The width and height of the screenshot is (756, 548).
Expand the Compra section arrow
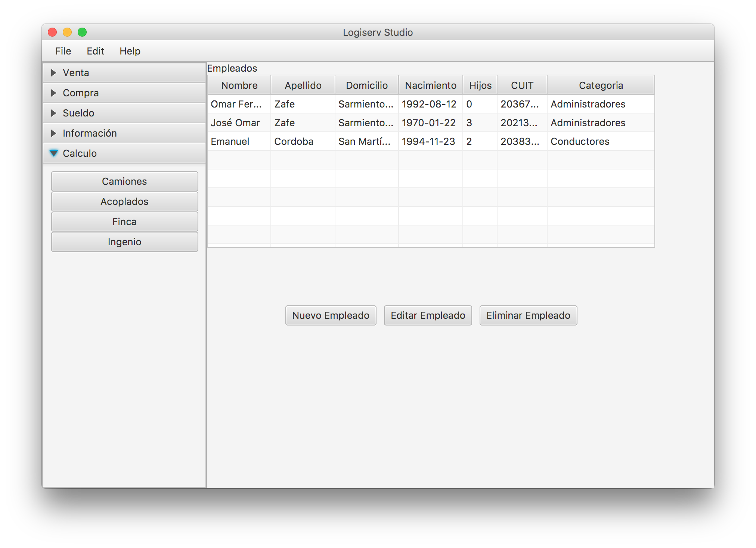click(53, 93)
